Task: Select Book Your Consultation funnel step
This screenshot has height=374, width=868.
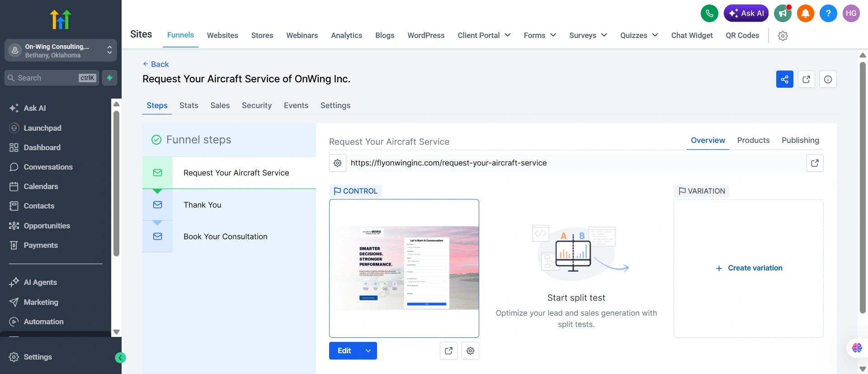Action: coord(229,237)
